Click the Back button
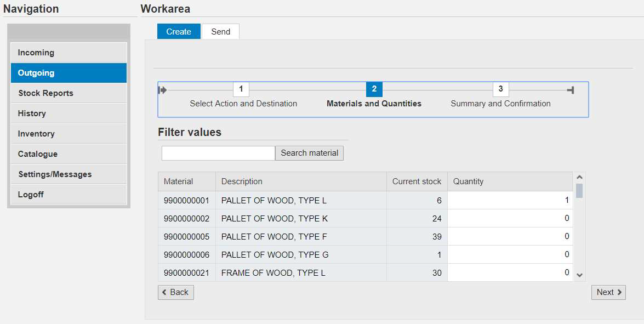This screenshot has height=324, width=644. pos(176,292)
